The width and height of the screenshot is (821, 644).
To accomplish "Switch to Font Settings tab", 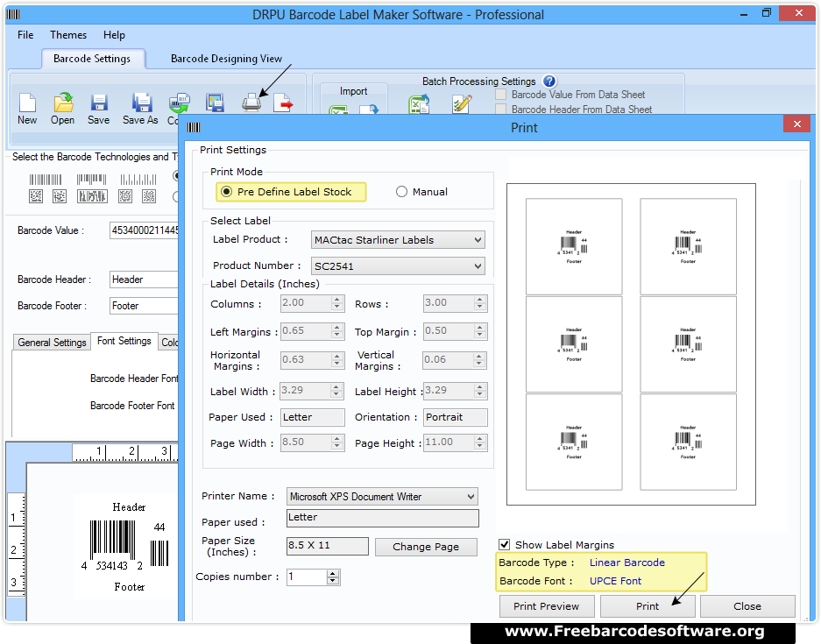I will coord(124,341).
